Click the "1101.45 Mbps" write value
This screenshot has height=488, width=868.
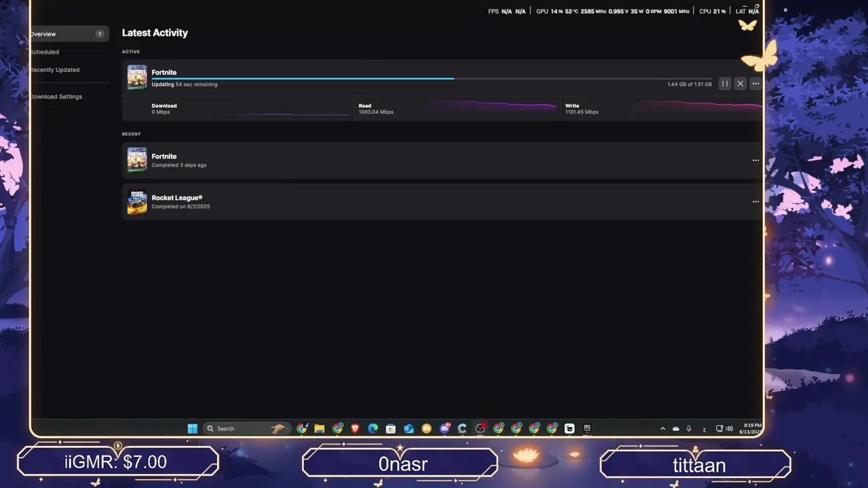coord(582,112)
